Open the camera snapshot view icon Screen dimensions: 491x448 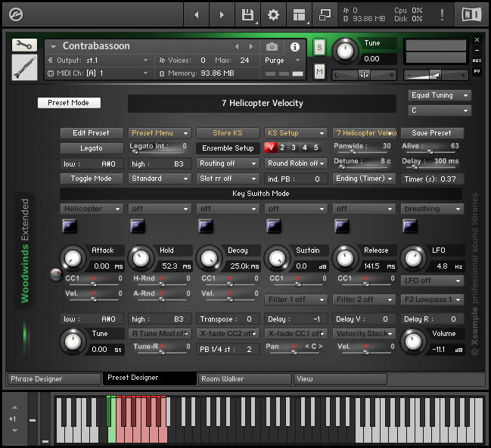272,47
